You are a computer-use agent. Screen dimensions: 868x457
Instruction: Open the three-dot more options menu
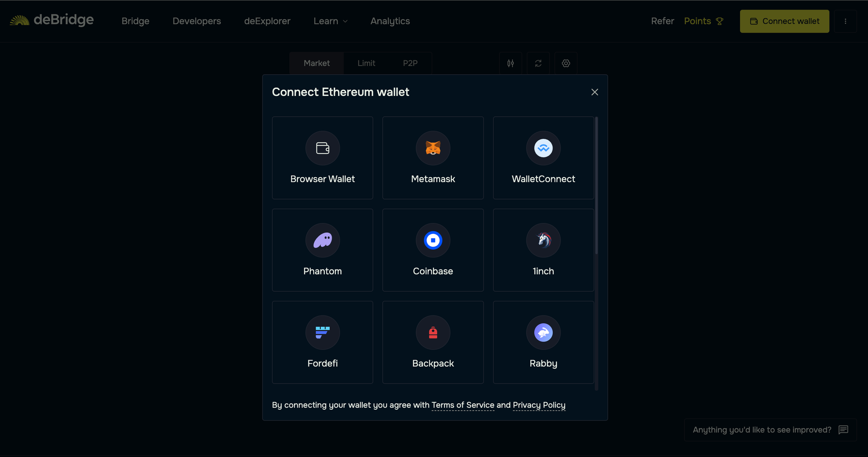845,21
